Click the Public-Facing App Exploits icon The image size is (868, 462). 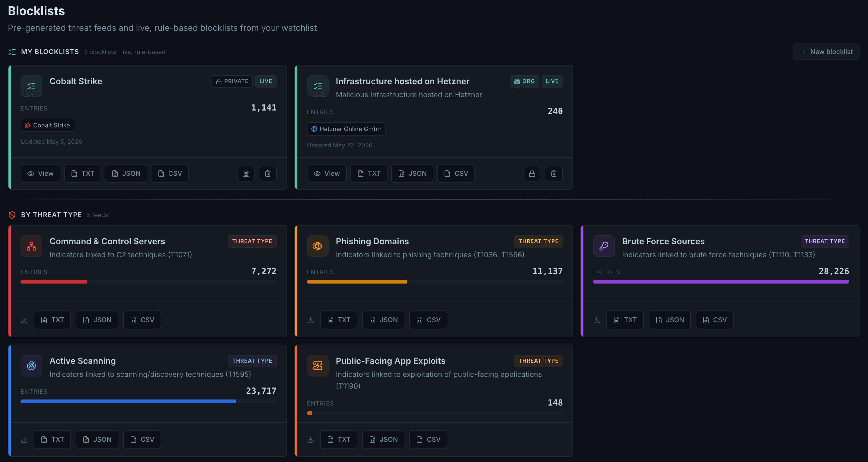[x=318, y=366]
